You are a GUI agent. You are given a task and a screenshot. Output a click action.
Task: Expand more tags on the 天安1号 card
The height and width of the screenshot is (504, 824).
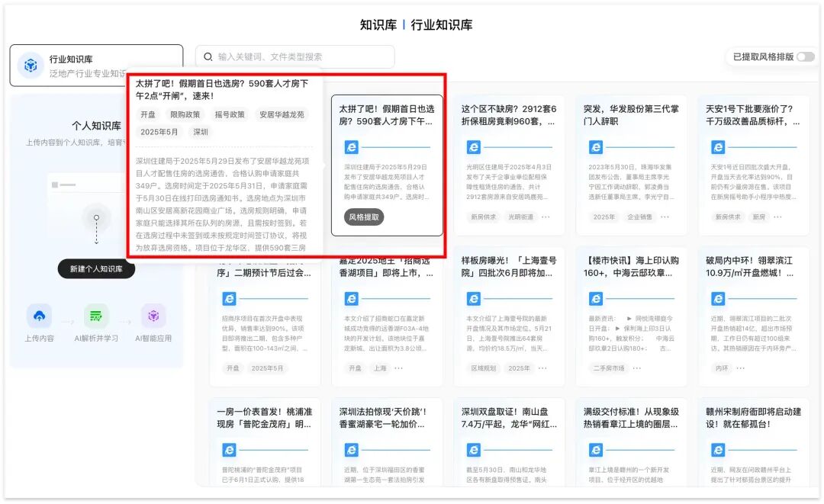[x=777, y=217]
